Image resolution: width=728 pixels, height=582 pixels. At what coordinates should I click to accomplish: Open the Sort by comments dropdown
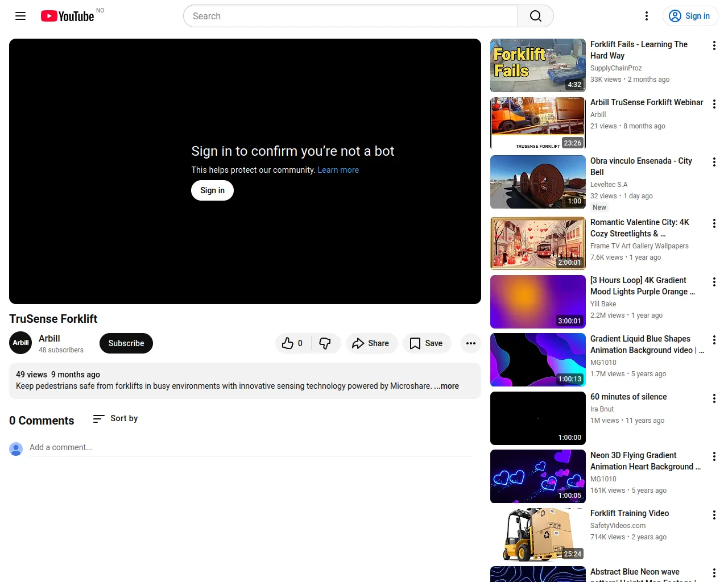coord(115,418)
